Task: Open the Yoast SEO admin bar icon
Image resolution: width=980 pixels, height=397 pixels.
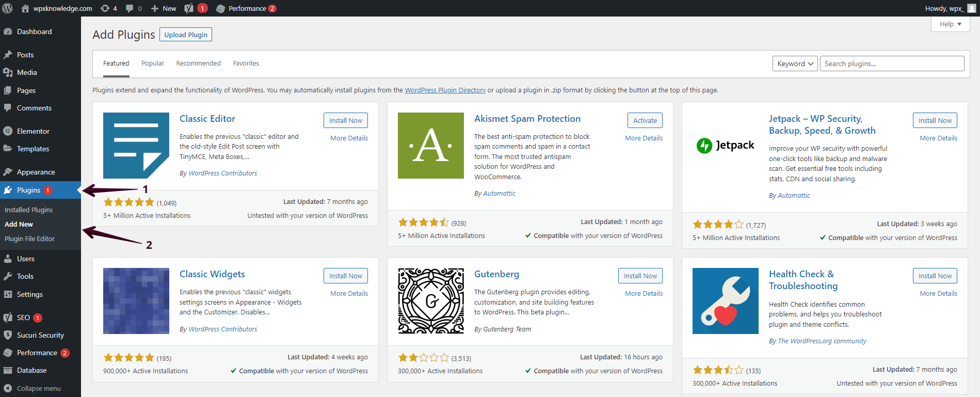Action: pos(189,8)
